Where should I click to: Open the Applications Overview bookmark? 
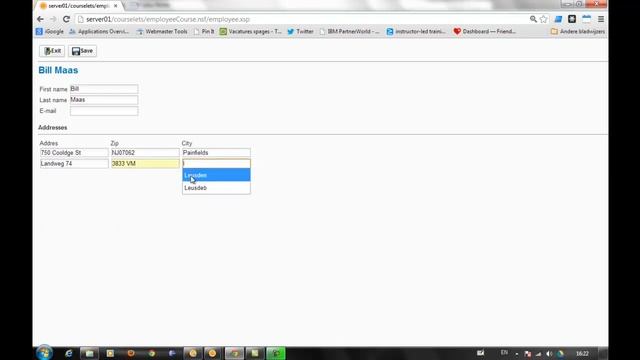(x=99, y=31)
